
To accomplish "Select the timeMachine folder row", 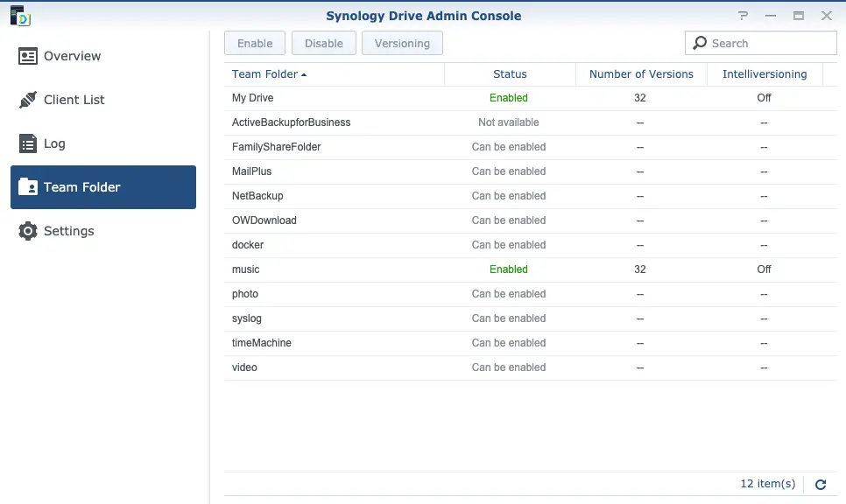I will (531, 343).
